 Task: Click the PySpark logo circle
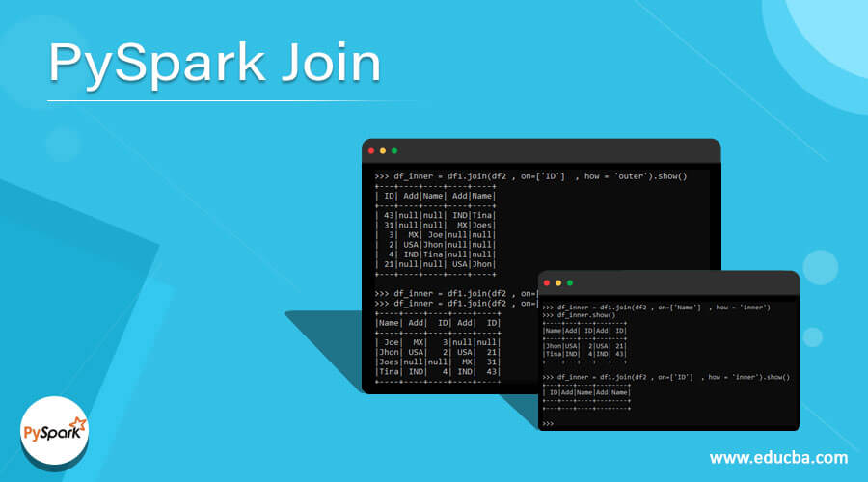pos(54,431)
